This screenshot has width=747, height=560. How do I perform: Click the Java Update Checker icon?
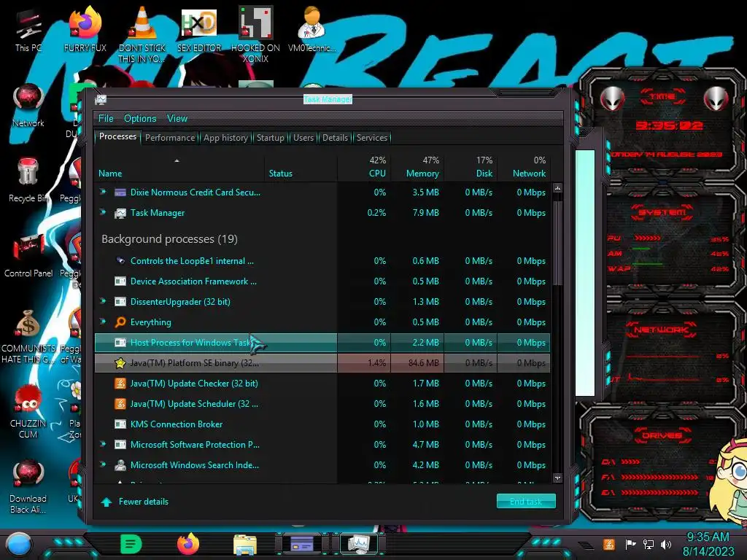(120, 384)
